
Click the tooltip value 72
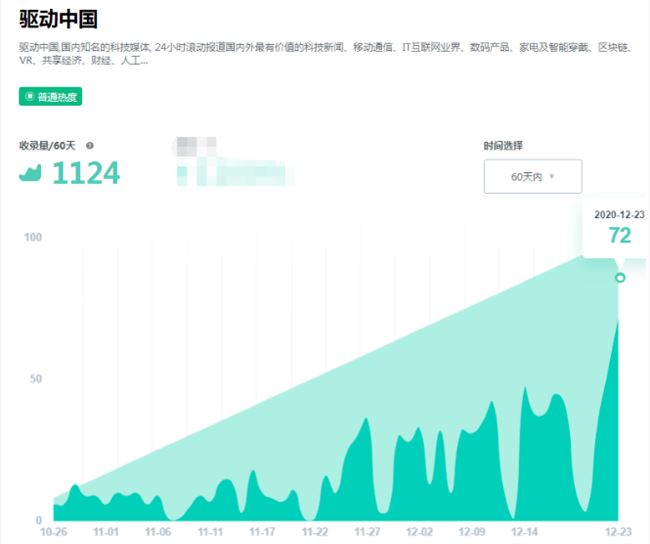620,236
